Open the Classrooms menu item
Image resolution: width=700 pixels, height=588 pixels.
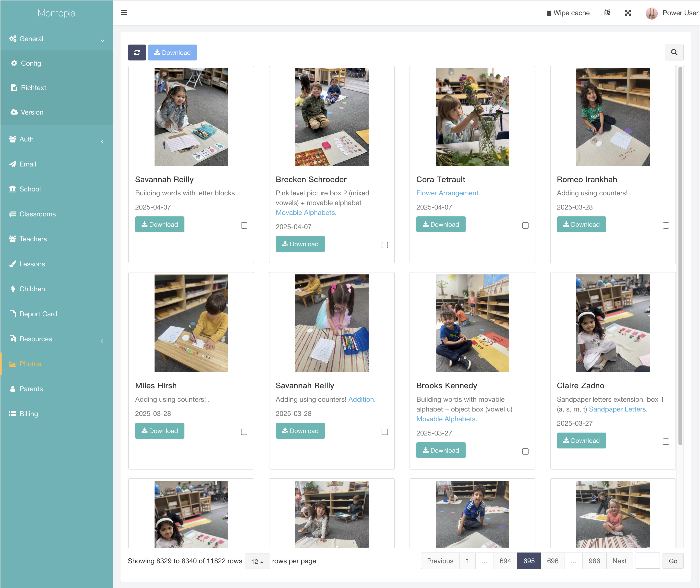[37, 214]
